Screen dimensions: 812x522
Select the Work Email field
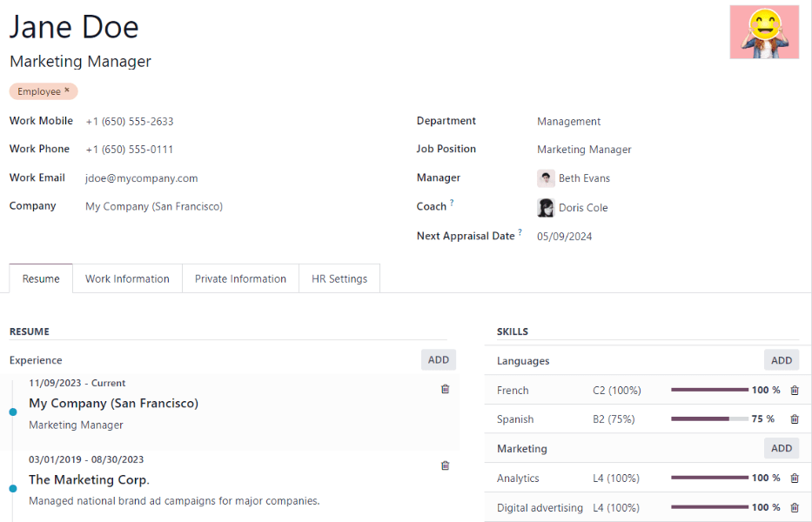[x=141, y=177]
